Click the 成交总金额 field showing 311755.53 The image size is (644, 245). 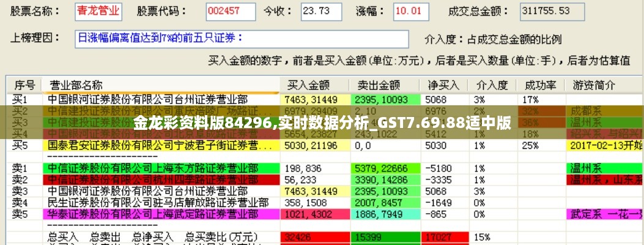(552, 12)
